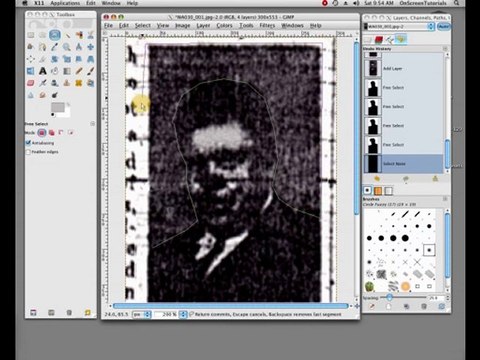Screen dimensions: 480x360
Task: Select the Smudge tool
Action: coord(43,95)
